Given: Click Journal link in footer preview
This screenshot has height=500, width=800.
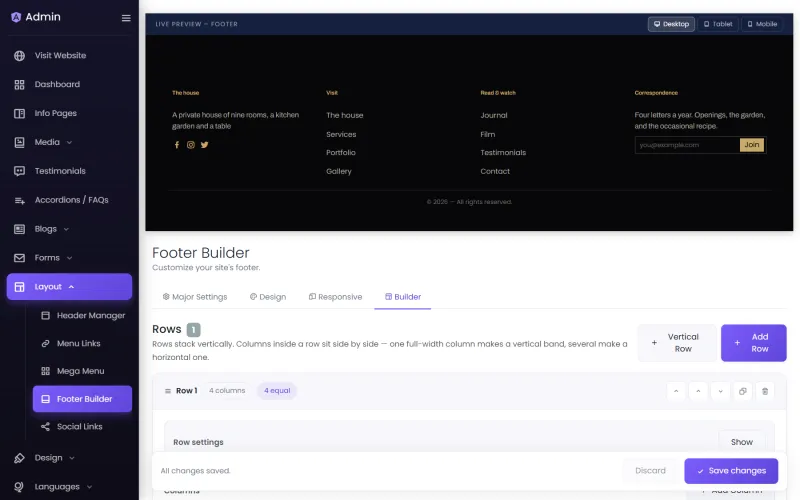Looking at the screenshot, I should click(494, 115).
